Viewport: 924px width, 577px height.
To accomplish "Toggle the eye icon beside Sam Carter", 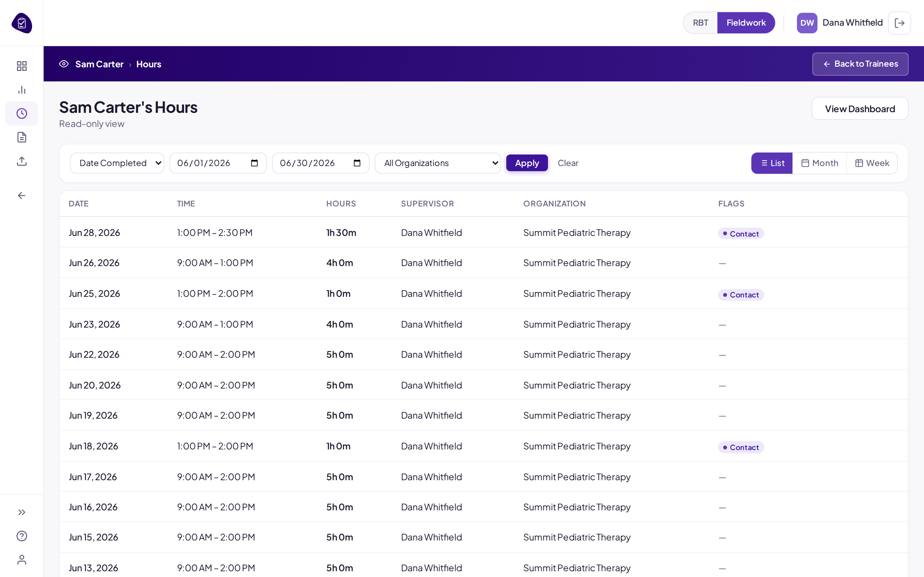I will (x=64, y=64).
